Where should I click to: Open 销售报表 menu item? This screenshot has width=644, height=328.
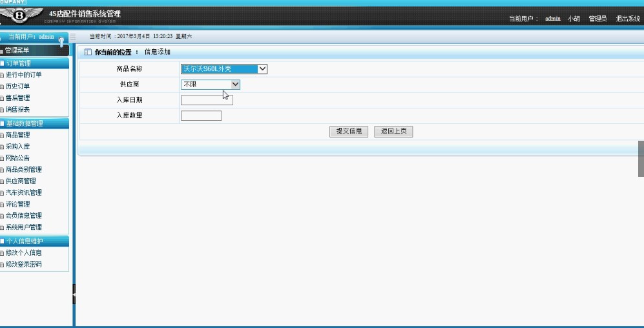[17, 110]
